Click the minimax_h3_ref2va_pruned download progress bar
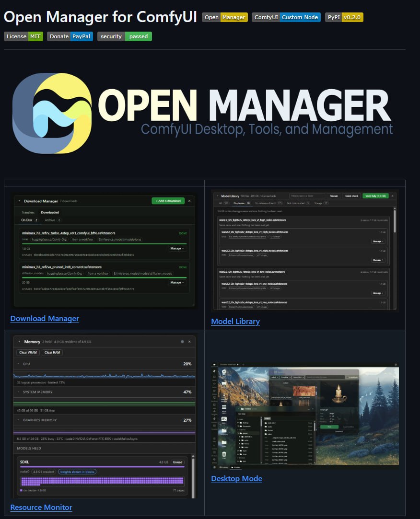Image resolution: width=420 pixels, height=519 pixels. click(x=105, y=277)
